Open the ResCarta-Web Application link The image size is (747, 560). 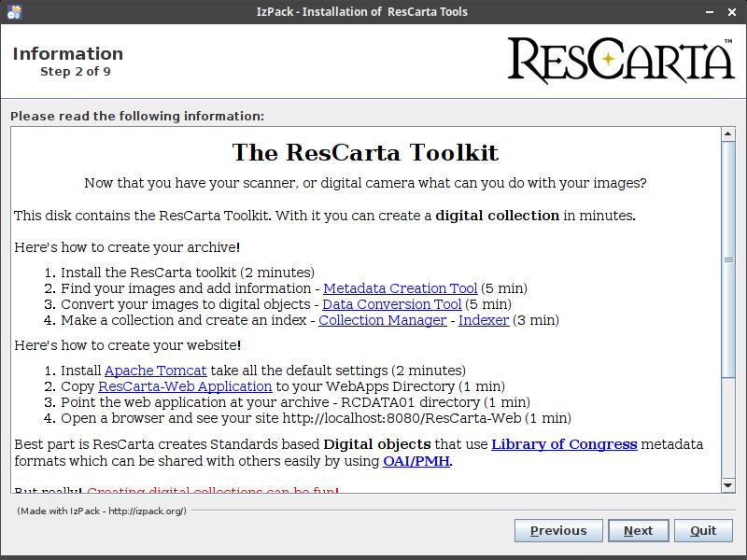[x=185, y=386]
